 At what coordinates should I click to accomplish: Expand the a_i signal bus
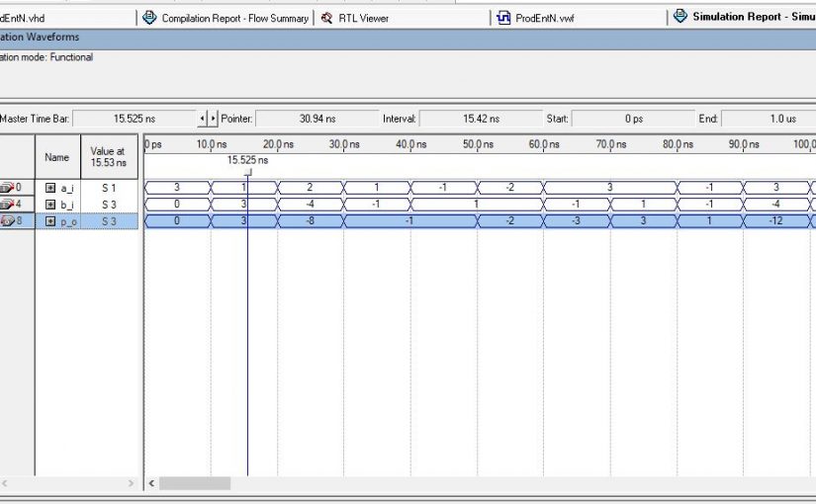[x=50, y=188]
